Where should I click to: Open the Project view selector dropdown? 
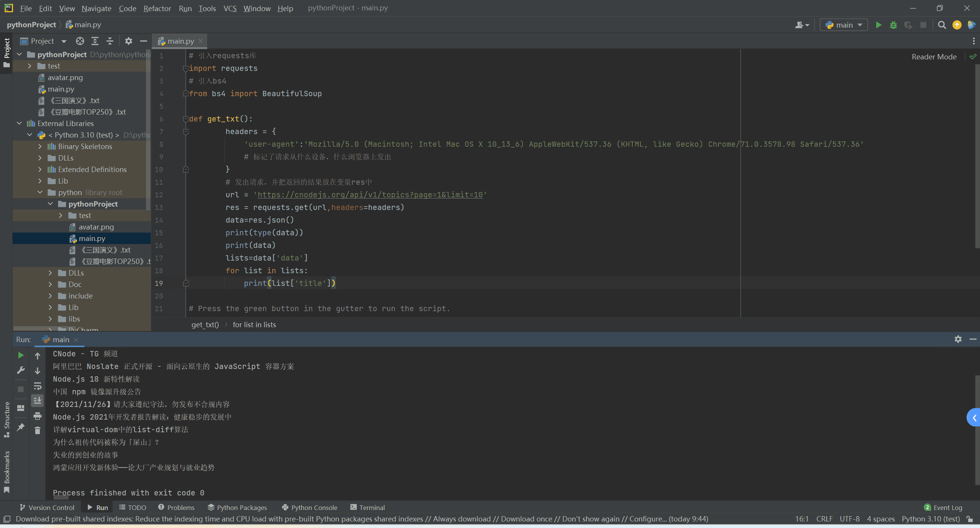click(x=43, y=41)
